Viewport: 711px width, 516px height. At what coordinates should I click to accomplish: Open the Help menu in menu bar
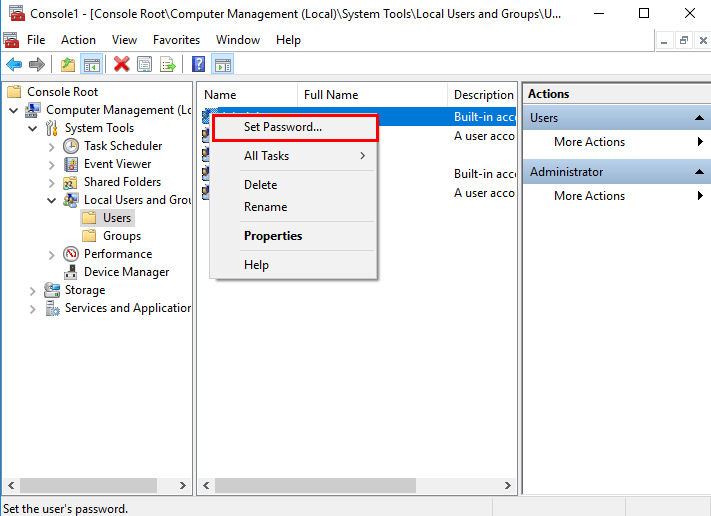point(288,40)
